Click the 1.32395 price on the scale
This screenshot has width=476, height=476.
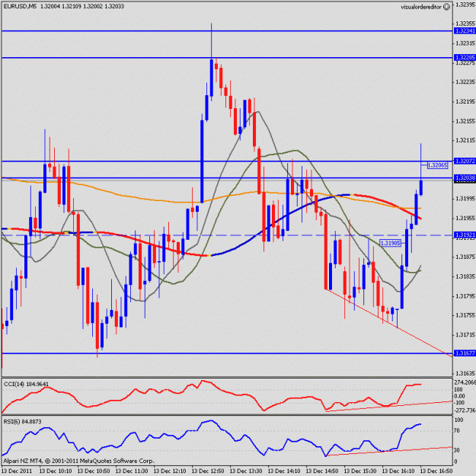tap(465, 5)
